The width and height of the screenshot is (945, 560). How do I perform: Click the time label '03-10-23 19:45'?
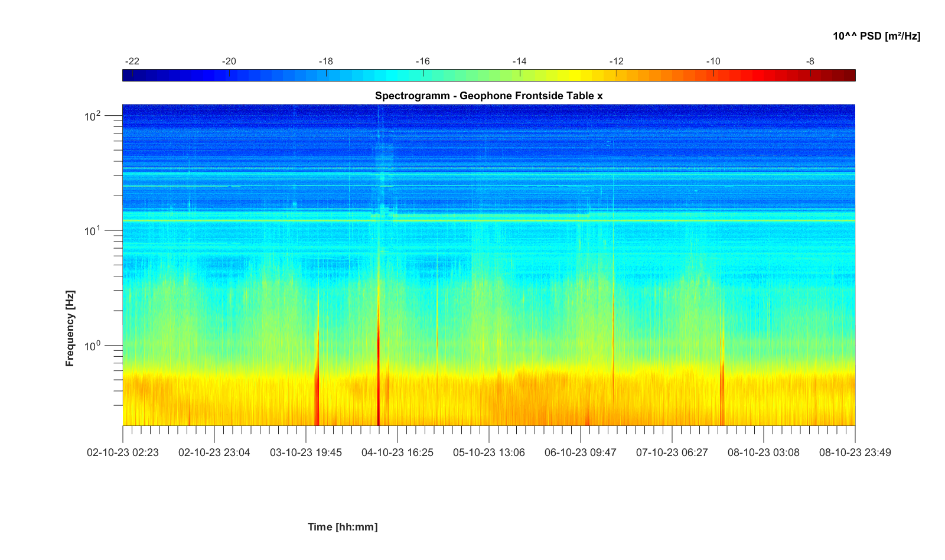click(x=306, y=452)
